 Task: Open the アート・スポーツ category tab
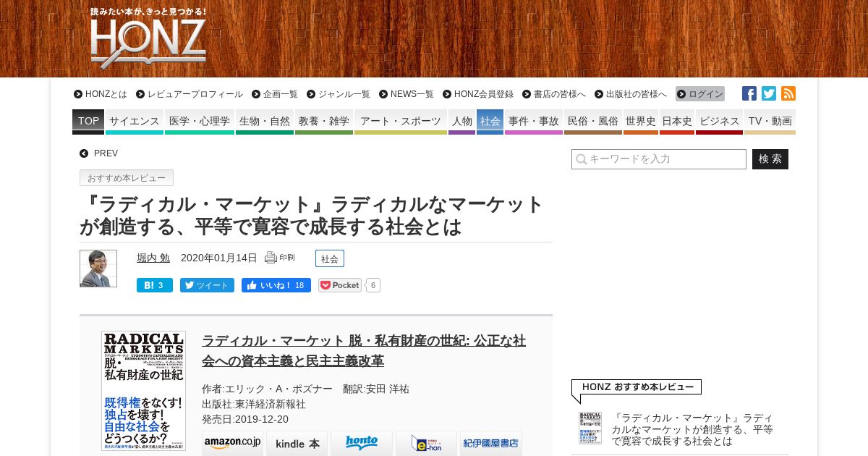401,122
